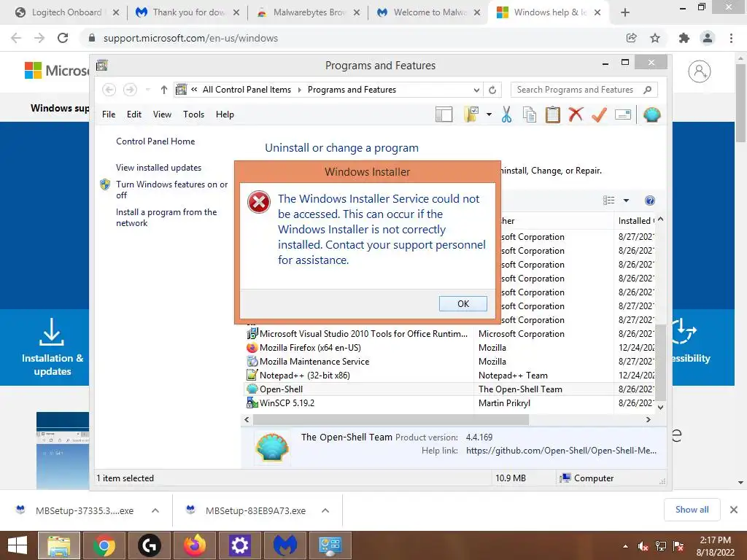Screen dimensions: 747x560
Task: Click OK in the Windows Installer dialog
Action: click(462, 304)
